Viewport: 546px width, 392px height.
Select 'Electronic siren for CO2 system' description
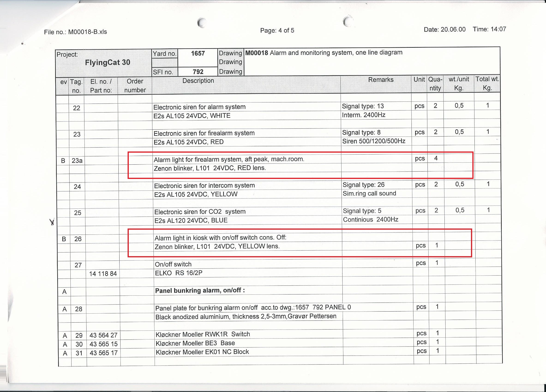[x=200, y=212]
